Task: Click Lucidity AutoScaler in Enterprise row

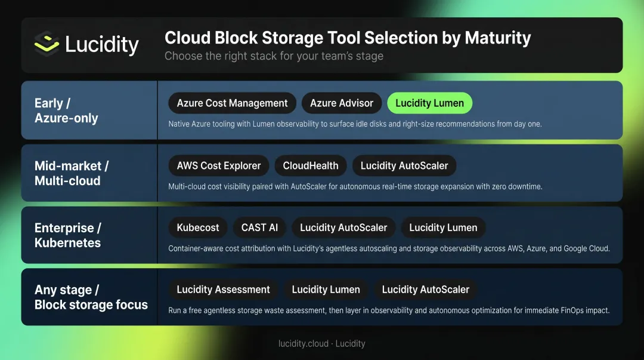Action: pos(343,227)
